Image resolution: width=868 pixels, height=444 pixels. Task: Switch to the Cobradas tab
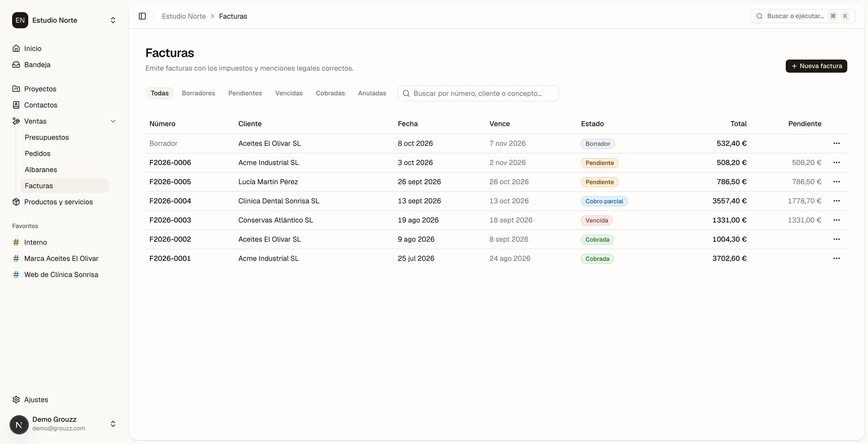[x=330, y=93]
